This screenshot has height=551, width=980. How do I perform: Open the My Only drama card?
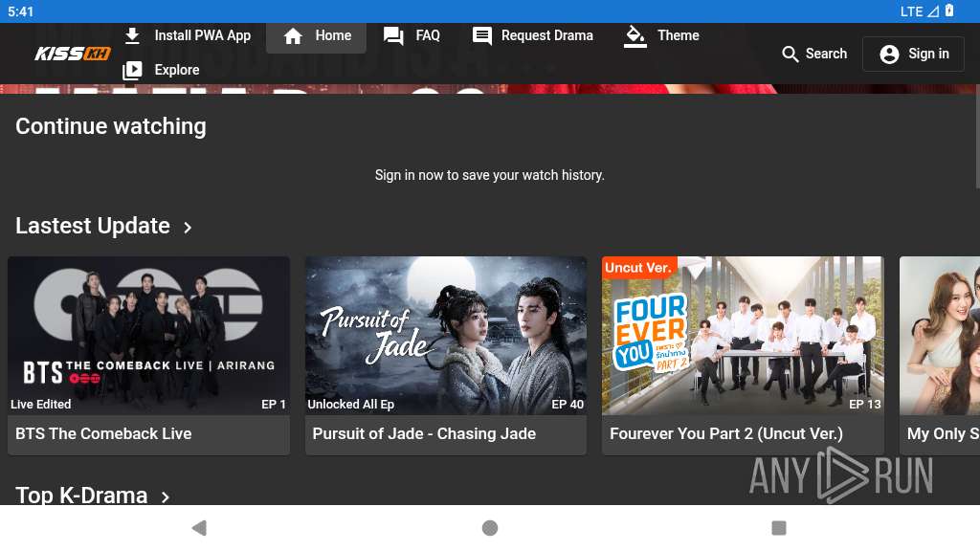tap(940, 355)
